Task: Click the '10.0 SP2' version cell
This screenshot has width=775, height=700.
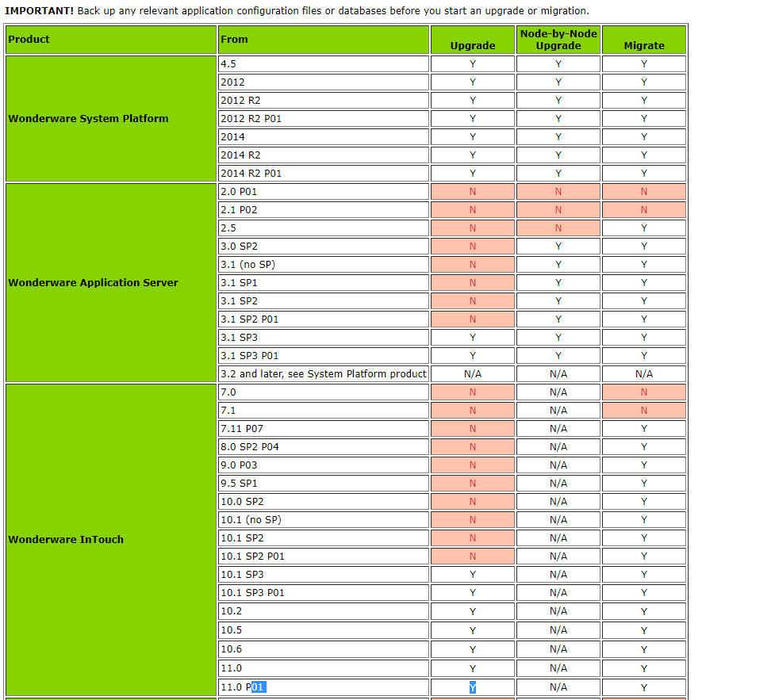Action: [323, 502]
